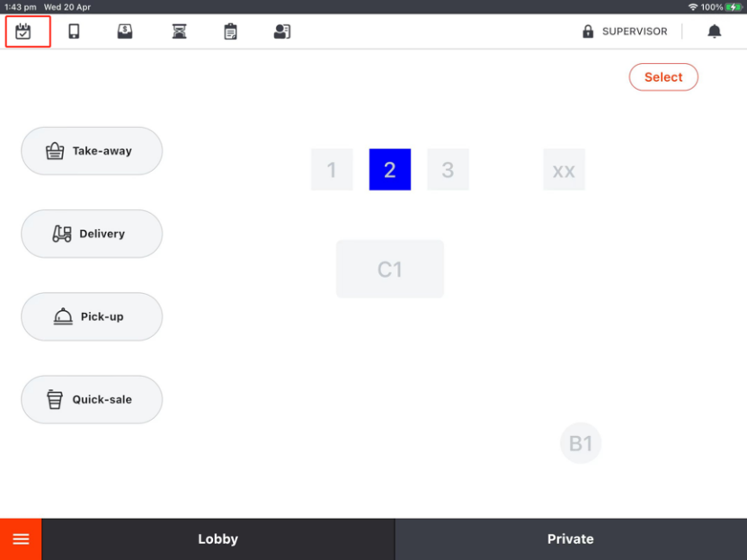Click the lock icon beside SUPERVISOR
Image resolution: width=747 pixels, height=560 pixels.
[x=588, y=31]
